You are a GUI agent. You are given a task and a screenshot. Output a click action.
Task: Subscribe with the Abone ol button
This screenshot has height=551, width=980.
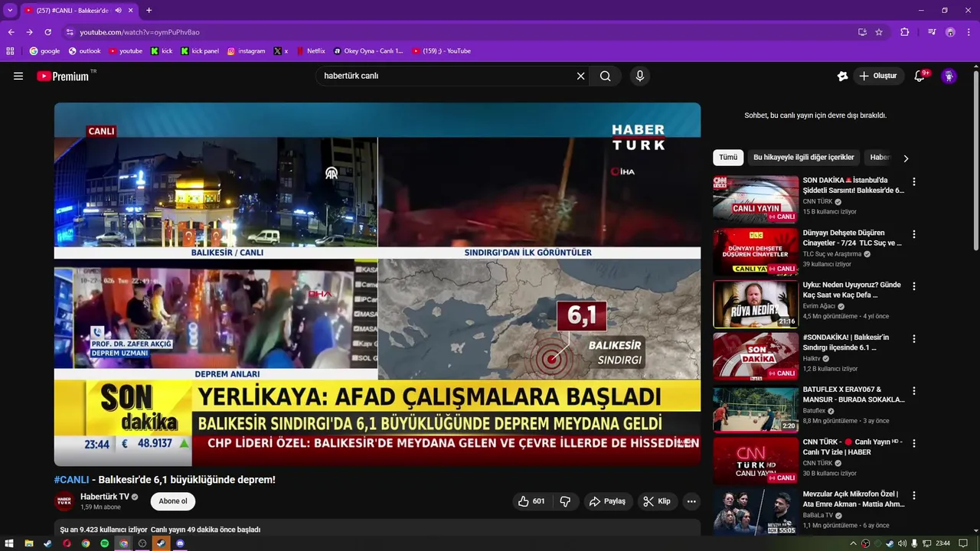[x=173, y=501]
